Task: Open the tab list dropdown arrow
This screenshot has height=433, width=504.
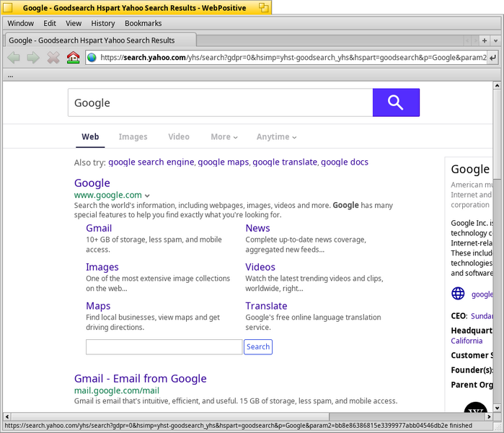Action: click(495, 40)
